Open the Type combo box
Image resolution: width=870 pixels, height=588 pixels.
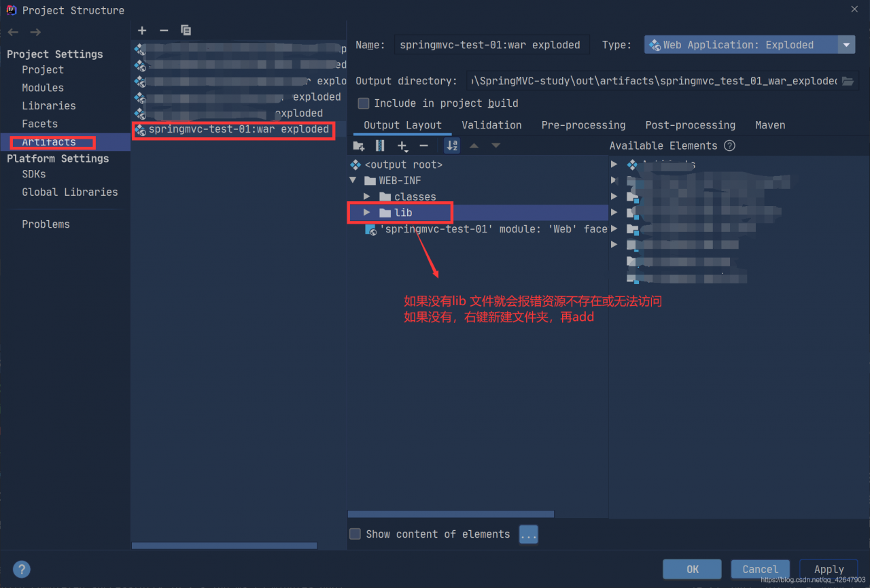749,45
